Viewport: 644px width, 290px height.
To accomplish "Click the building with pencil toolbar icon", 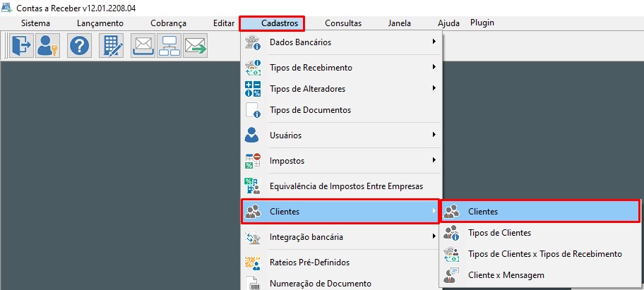I will click(112, 45).
